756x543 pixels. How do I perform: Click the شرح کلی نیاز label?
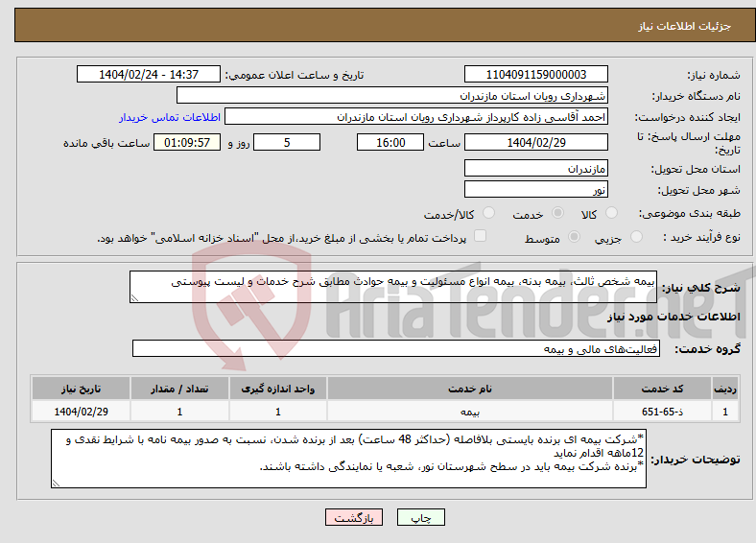tap(701, 288)
